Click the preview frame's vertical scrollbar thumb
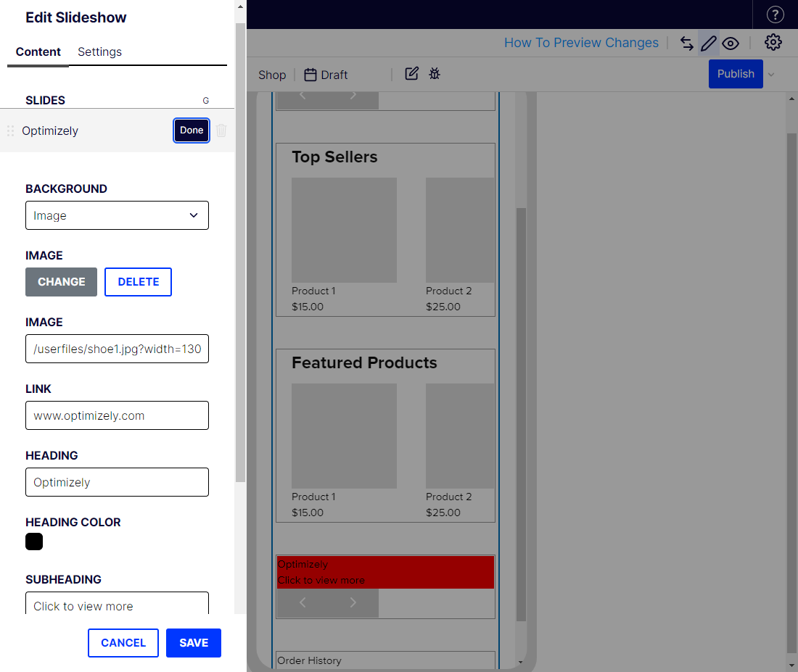The image size is (798, 672). tap(521, 415)
